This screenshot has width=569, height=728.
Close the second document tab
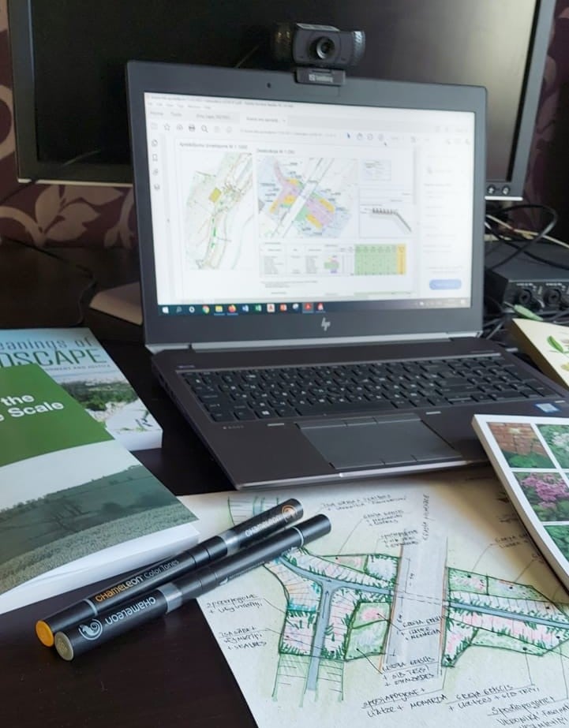click(284, 120)
